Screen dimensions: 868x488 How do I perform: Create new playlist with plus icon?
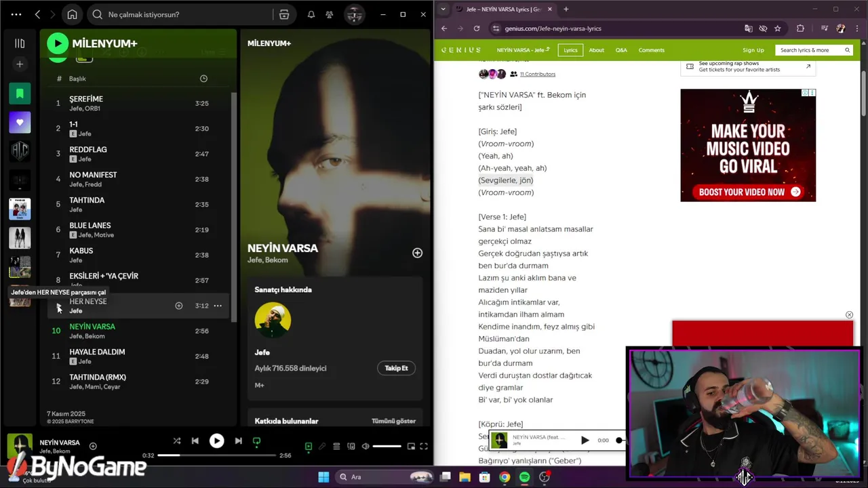click(20, 64)
